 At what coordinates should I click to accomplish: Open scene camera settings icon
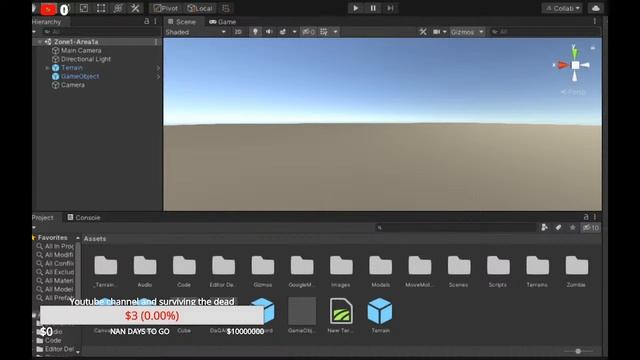click(x=436, y=32)
